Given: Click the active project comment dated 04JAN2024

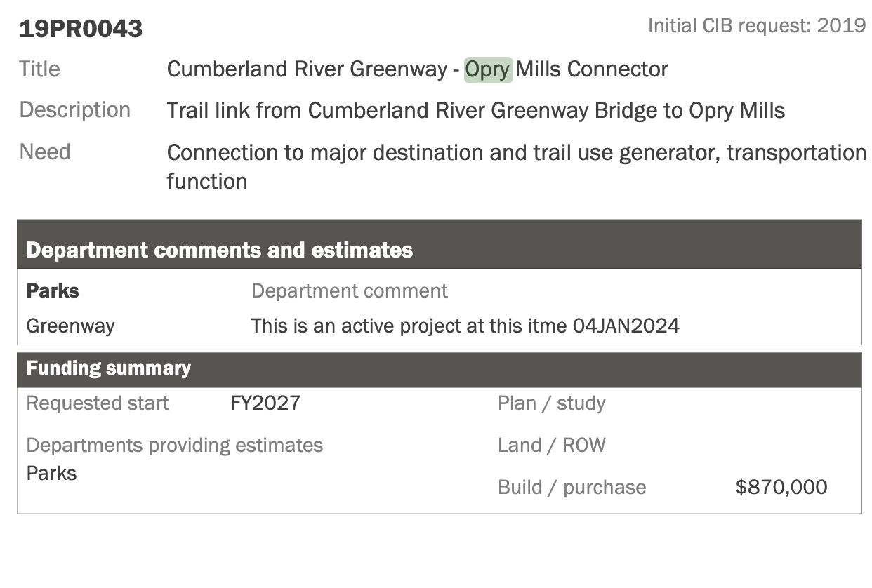Looking at the screenshot, I should tap(465, 326).
